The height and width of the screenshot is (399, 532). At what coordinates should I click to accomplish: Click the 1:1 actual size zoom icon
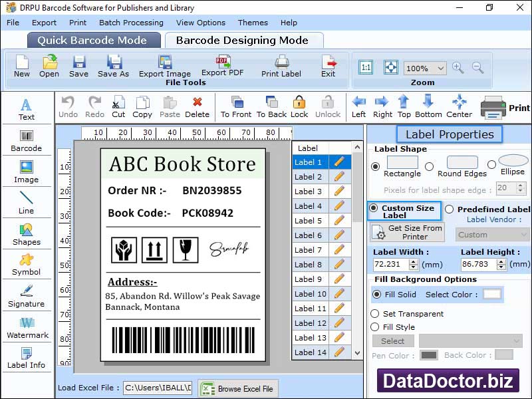pyautogui.click(x=366, y=67)
